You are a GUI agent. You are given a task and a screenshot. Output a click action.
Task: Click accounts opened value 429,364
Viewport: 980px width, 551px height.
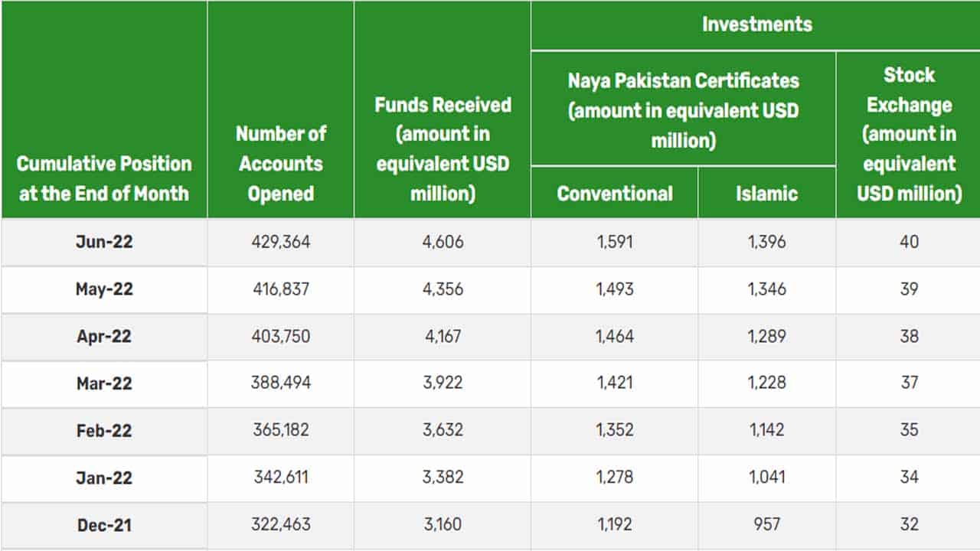pos(281,242)
